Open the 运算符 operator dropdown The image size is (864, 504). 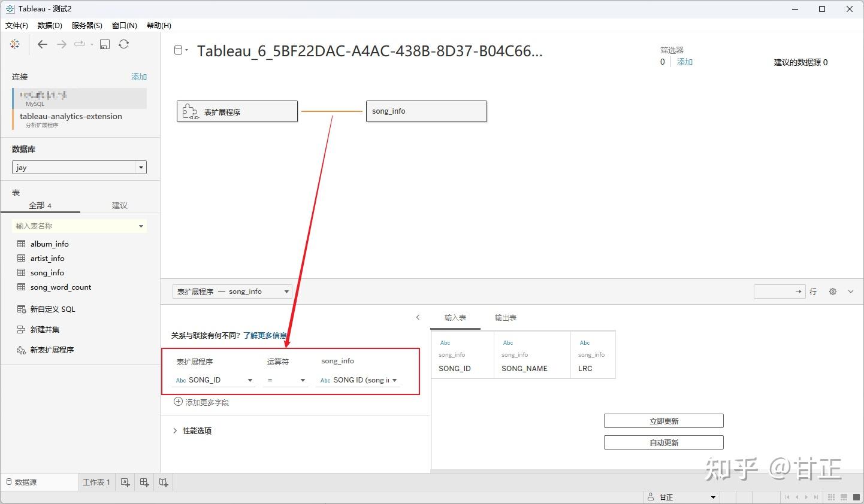pos(303,380)
